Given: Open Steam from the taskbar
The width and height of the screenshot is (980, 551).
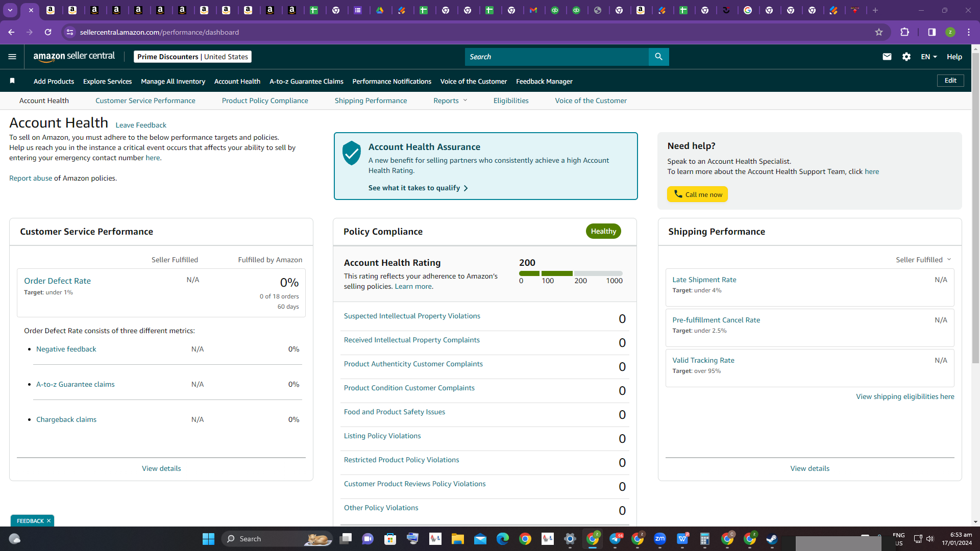Looking at the screenshot, I should [772, 539].
